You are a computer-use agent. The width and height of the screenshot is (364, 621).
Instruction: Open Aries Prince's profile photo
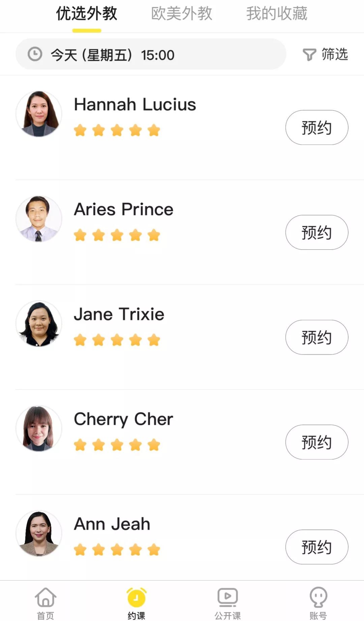tap(39, 219)
